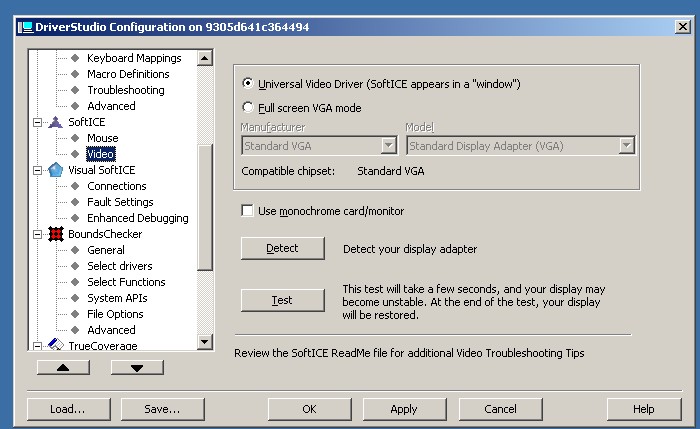Click the down arrow button below tree
Image resolution: width=700 pixels, height=429 pixels.
[137, 368]
